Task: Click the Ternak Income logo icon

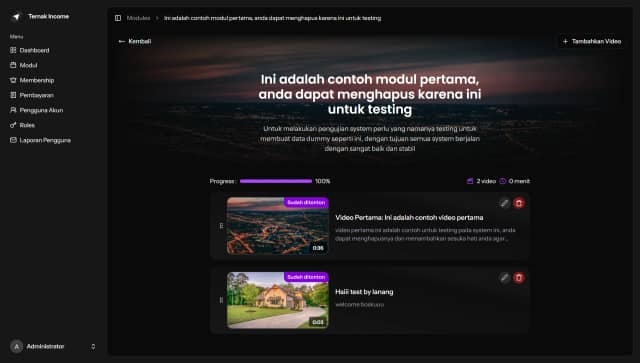Action: tap(16, 17)
